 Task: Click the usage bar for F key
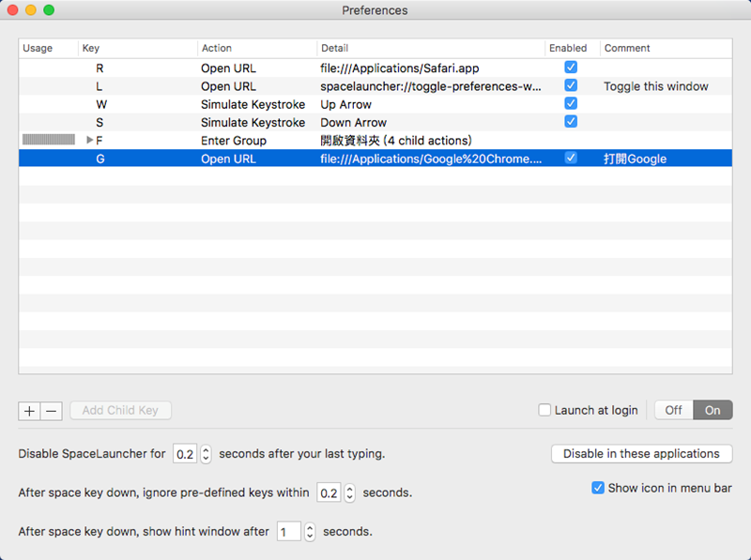(x=48, y=141)
